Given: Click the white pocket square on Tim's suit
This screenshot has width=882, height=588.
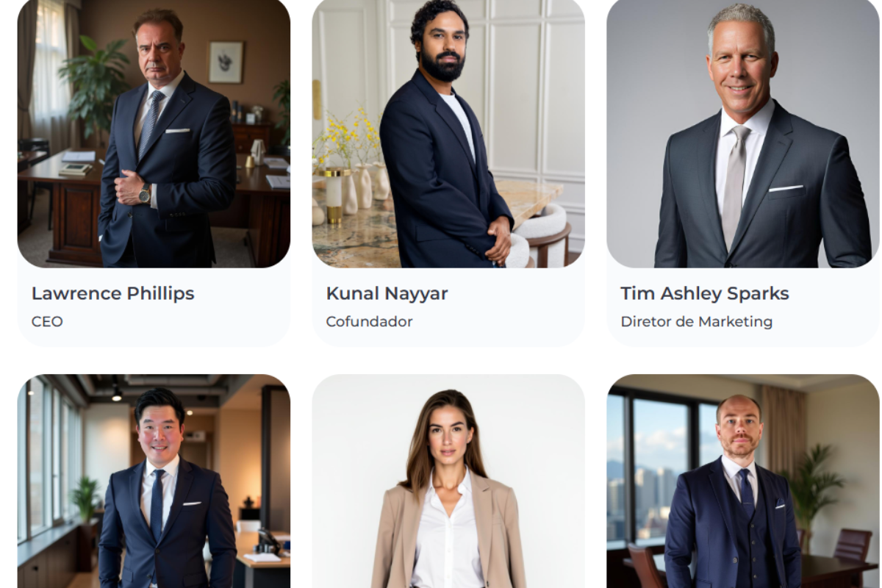Looking at the screenshot, I should point(786,188).
